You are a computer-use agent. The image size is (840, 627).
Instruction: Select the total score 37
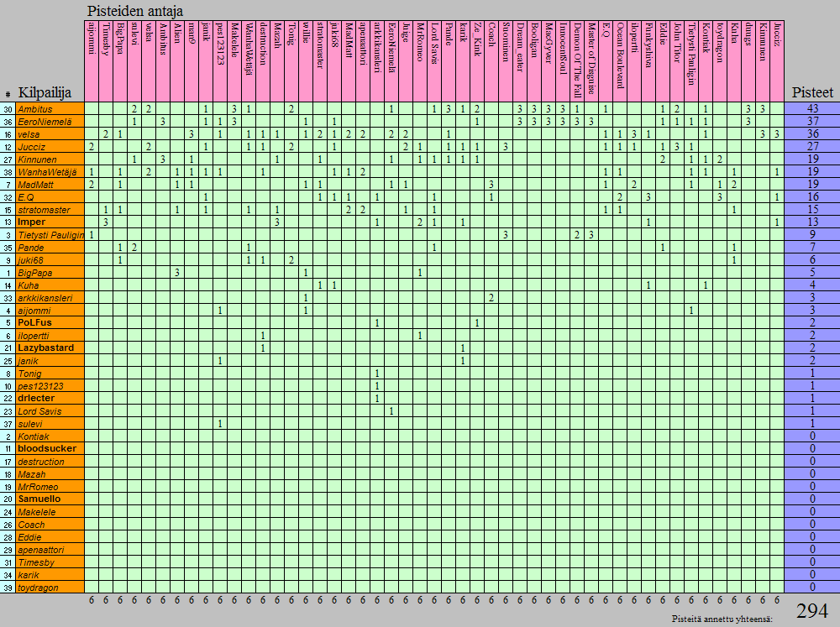tap(812, 122)
